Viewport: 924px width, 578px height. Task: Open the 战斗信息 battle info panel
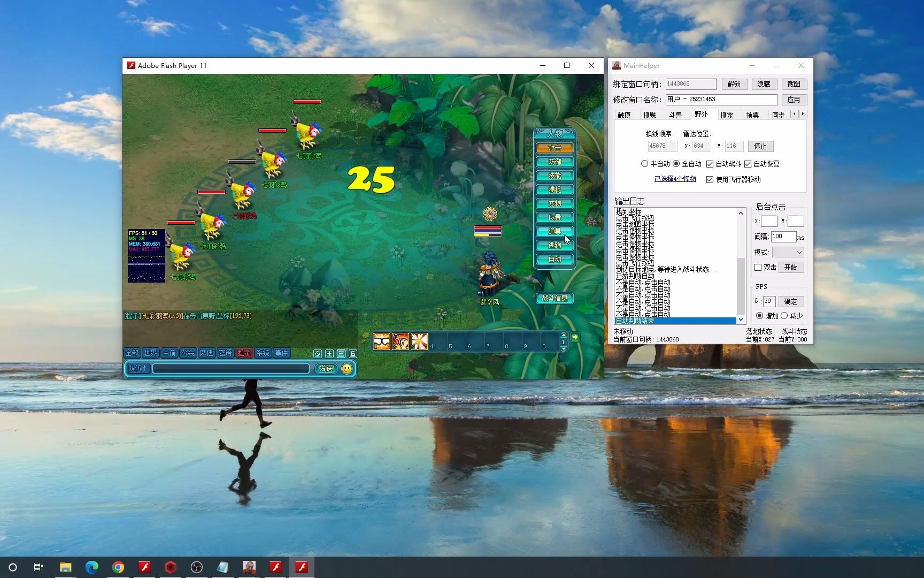(555, 298)
